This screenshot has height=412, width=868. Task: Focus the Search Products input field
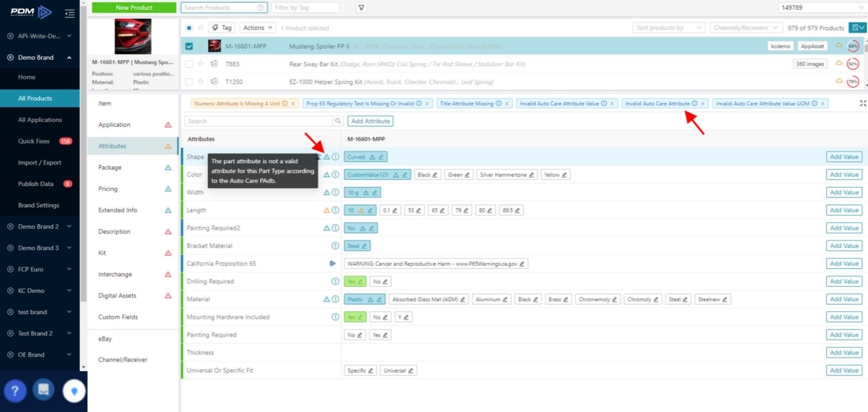point(224,7)
